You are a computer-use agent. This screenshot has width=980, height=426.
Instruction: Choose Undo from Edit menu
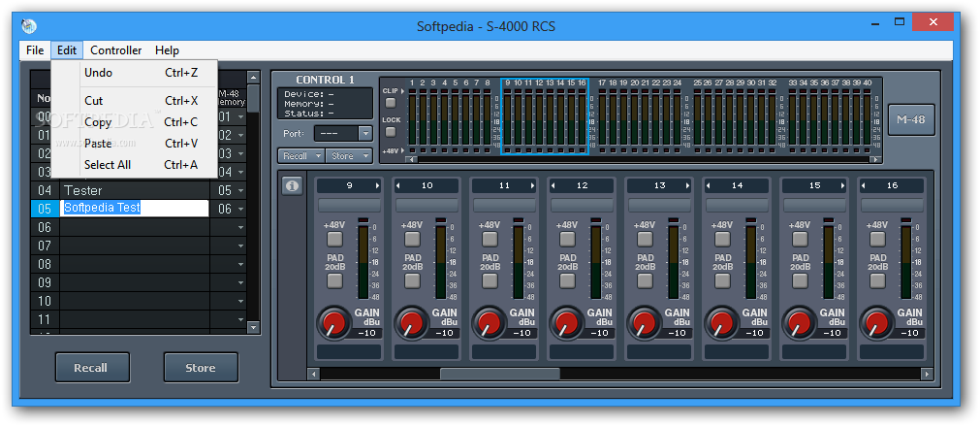pyautogui.click(x=135, y=73)
